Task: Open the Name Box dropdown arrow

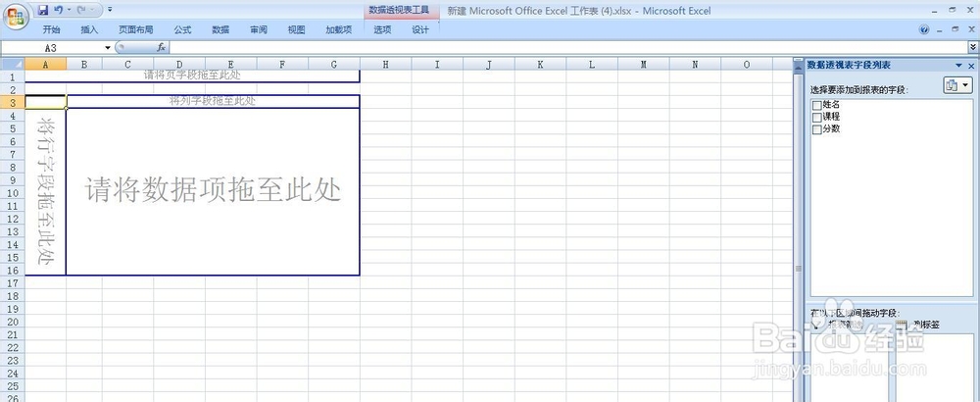Action: pyautogui.click(x=108, y=47)
